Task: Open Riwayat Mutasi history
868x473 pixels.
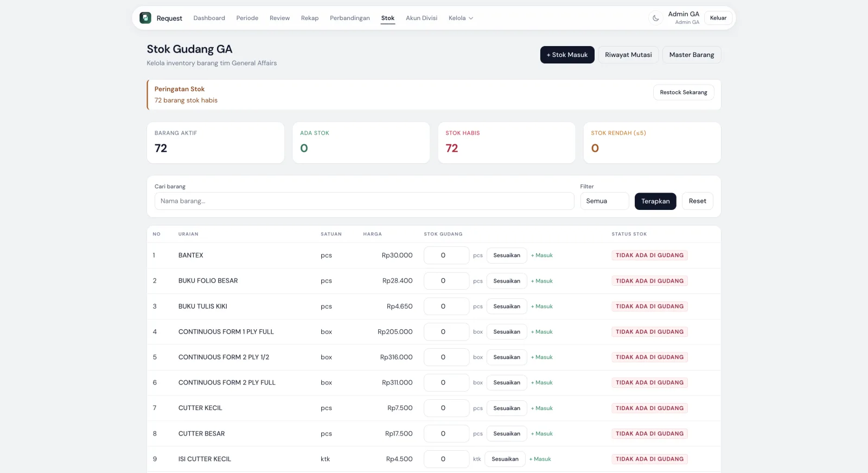Action: click(x=628, y=55)
